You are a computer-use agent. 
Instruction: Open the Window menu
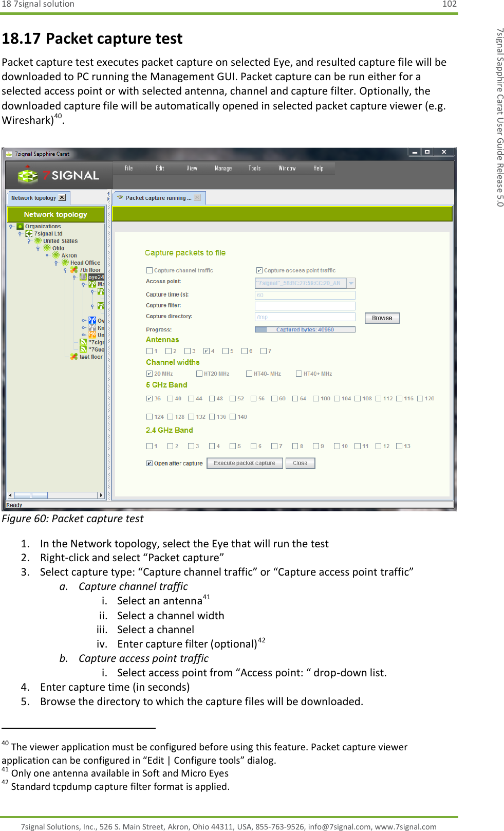[x=287, y=168]
